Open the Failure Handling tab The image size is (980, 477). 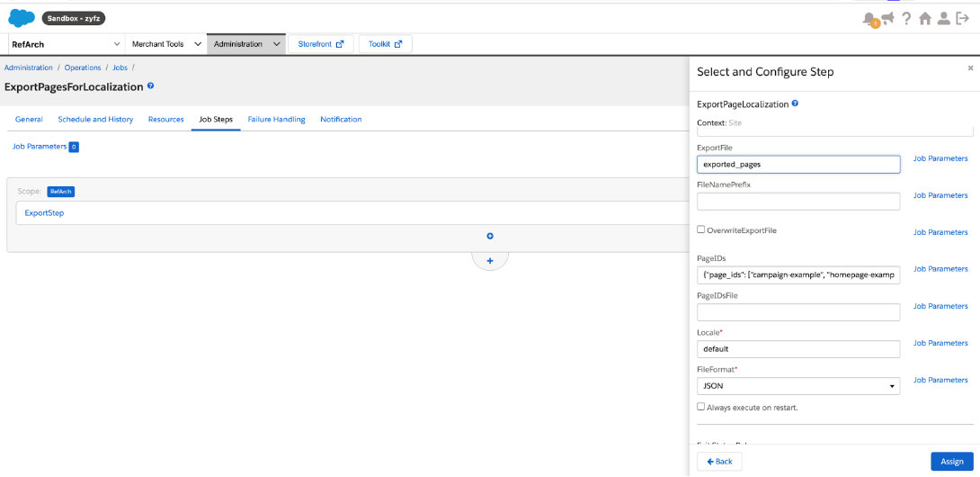coord(276,119)
